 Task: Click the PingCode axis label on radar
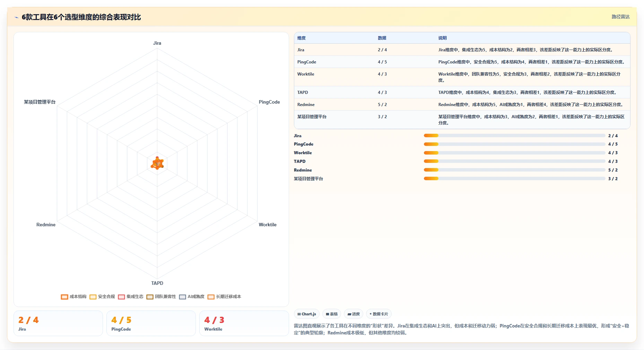click(x=269, y=102)
